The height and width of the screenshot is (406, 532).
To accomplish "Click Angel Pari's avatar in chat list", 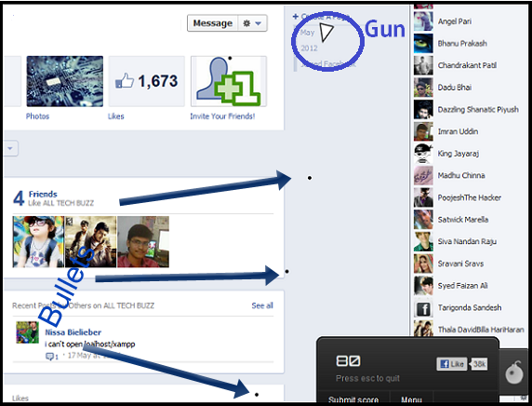I will pyautogui.click(x=423, y=21).
